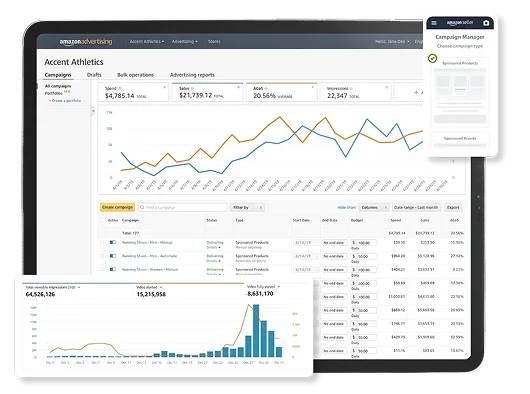Image resolution: width=530 pixels, height=394 pixels.
Task: Switch to the Bulk operations tab
Action: tap(135, 75)
